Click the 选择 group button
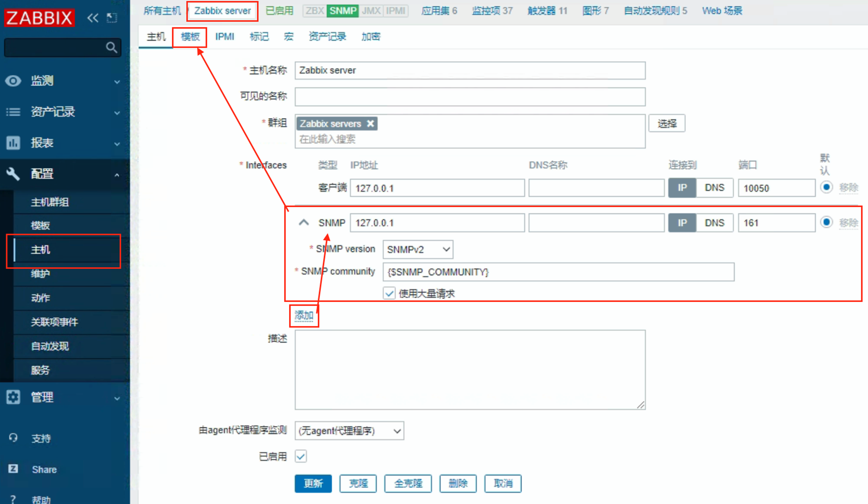 (x=667, y=124)
